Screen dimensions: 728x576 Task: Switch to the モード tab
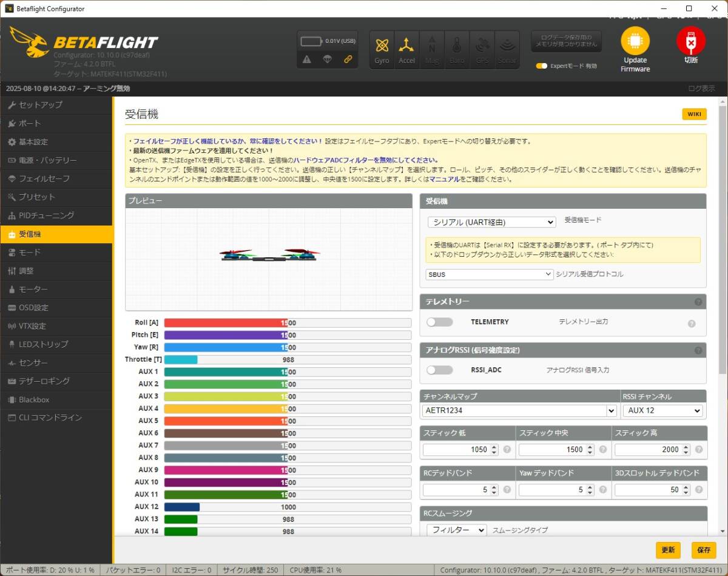point(56,252)
